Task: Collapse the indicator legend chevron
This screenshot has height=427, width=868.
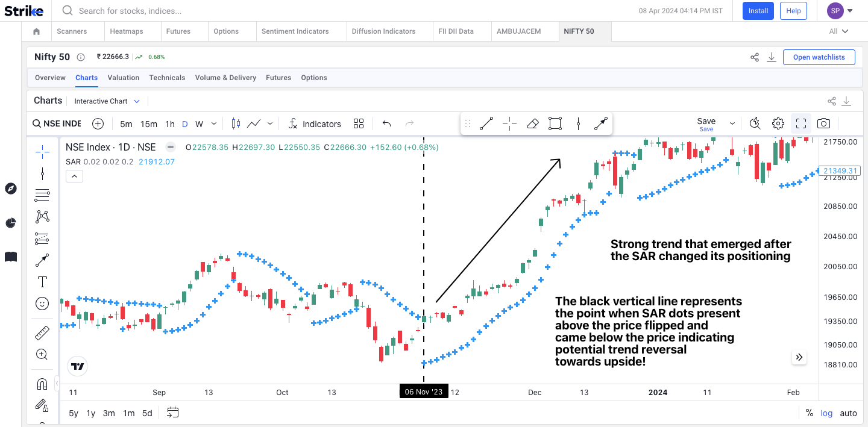Action: pyautogui.click(x=74, y=176)
